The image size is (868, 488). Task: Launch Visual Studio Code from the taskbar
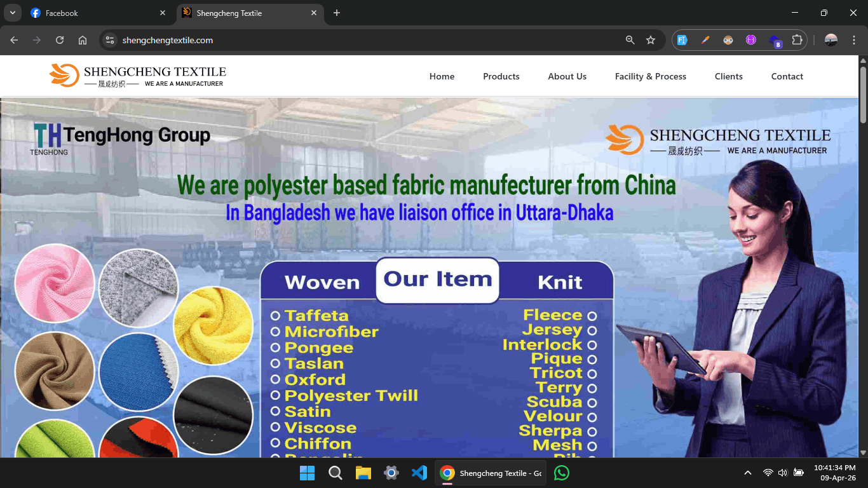419,473
